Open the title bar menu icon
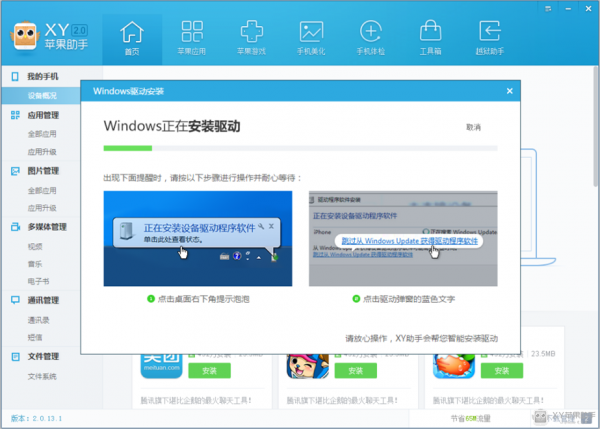This screenshot has height=429, width=600. coord(548,8)
